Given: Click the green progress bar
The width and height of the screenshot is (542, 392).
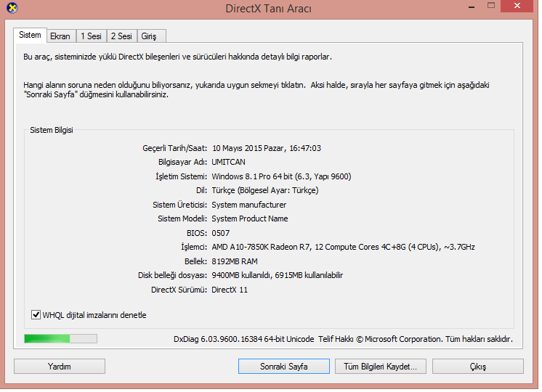Looking at the screenshot, I should tap(61, 340).
